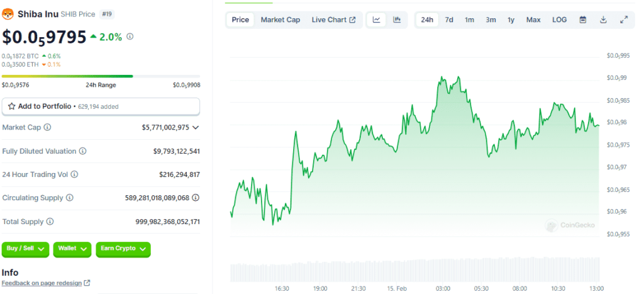Set chart range to 1y
This screenshot has height=294, width=644.
[511, 20]
